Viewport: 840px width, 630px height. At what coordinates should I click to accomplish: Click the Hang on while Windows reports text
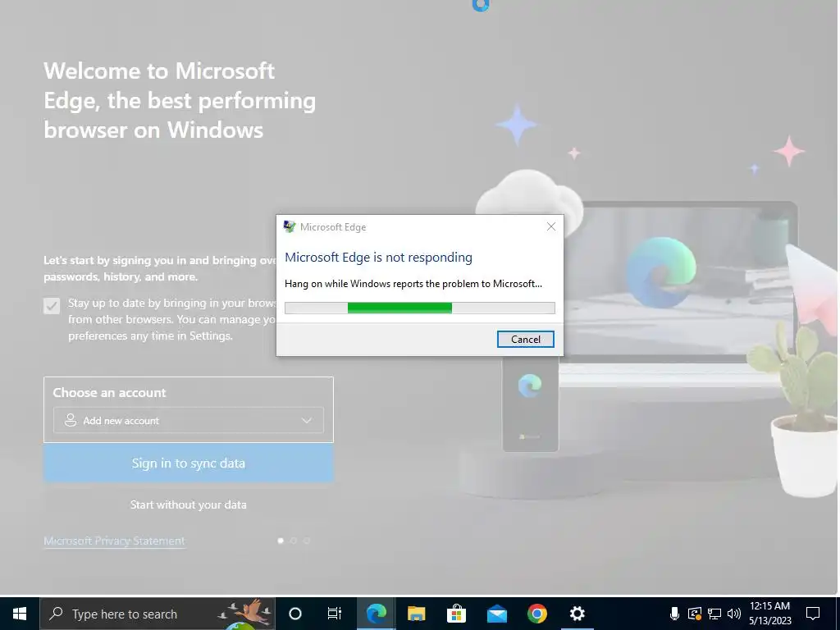pyautogui.click(x=413, y=284)
